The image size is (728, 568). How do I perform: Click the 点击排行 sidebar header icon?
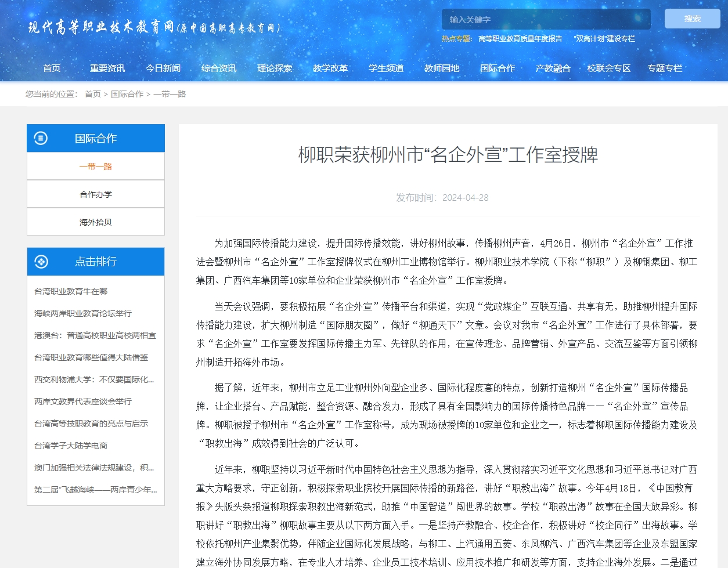(41, 262)
